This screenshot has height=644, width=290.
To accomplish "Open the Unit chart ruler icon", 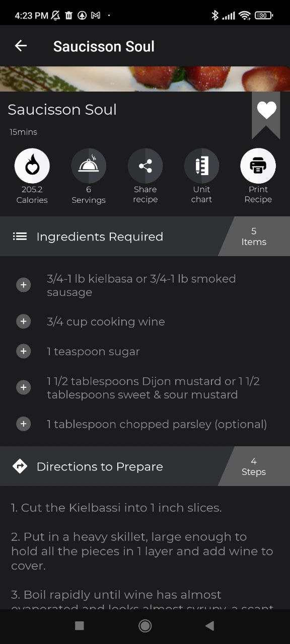I will point(202,166).
